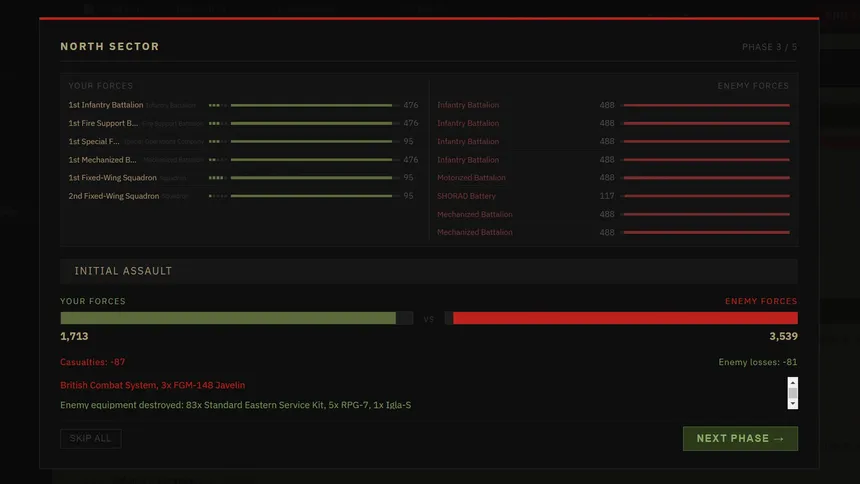Select the 1st Fixed-Wing Squadron unit
Image resolution: width=860 pixels, height=484 pixels.
pyautogui.click(x=243, y=178)
